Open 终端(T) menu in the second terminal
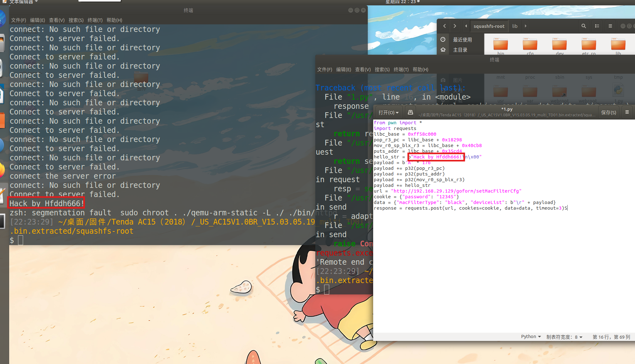The width and height of the screenshot is (635, 364). (x=401, y=70)
